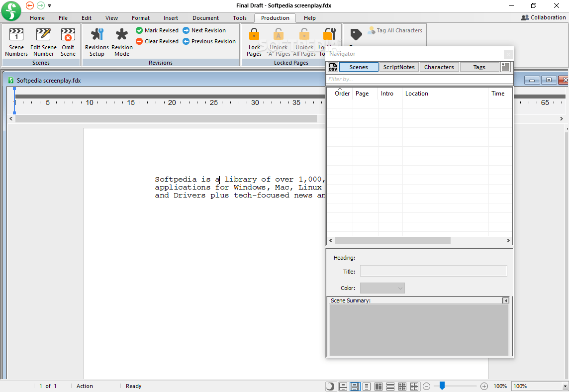Select the highlighted page view icon
The image size is (569, 392).
(355, 386)
